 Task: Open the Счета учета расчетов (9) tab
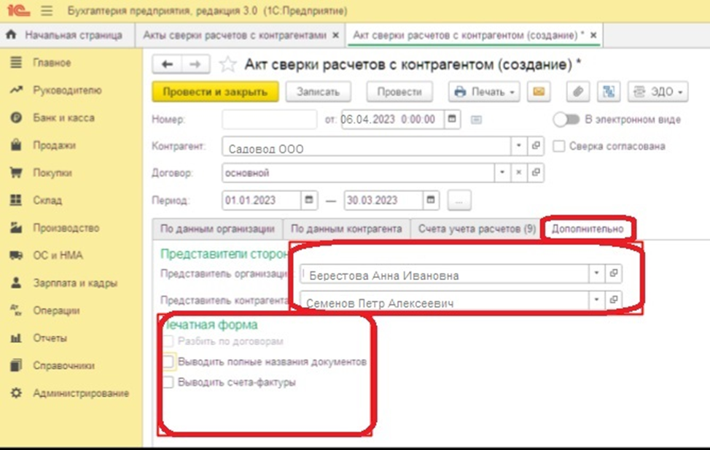[x=476, y=229]
